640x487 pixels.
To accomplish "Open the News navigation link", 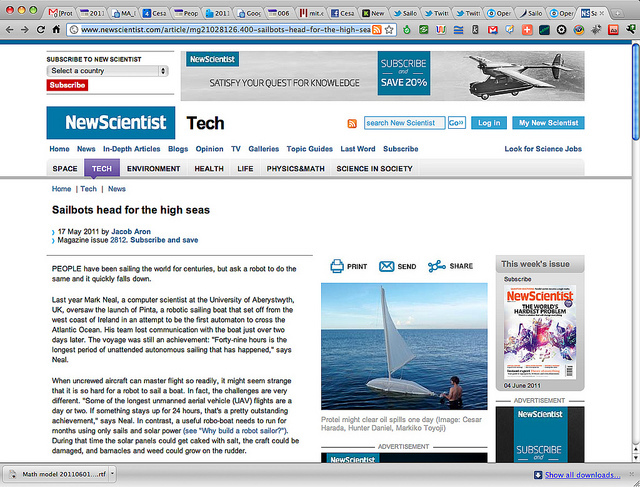I will coord(86,149).
